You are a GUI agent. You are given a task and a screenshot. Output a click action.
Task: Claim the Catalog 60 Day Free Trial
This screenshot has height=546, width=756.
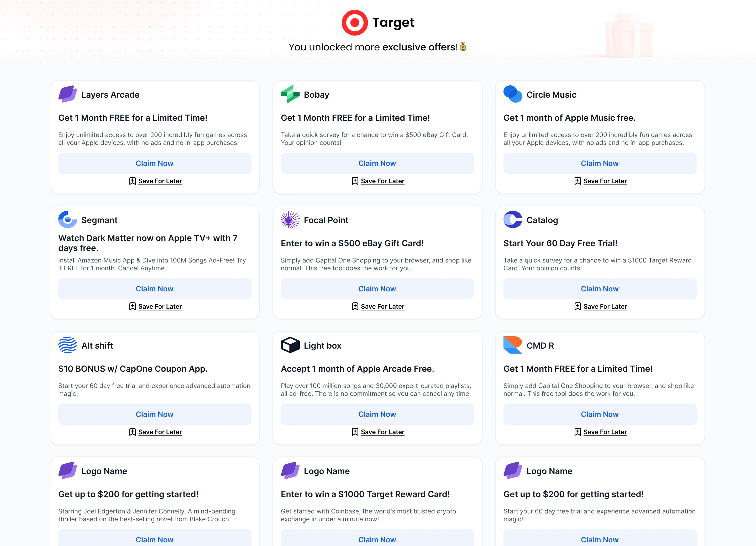pyautogui.click(x=600, y=289)
